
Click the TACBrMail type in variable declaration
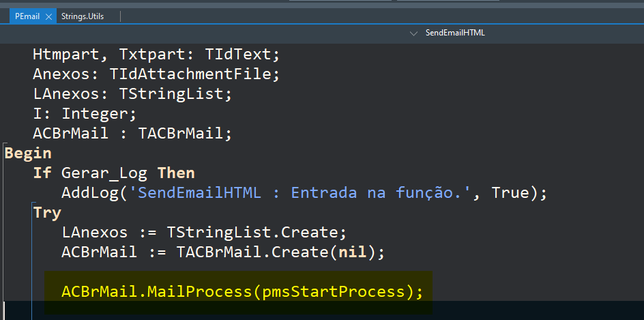click(x=180, y=134)
